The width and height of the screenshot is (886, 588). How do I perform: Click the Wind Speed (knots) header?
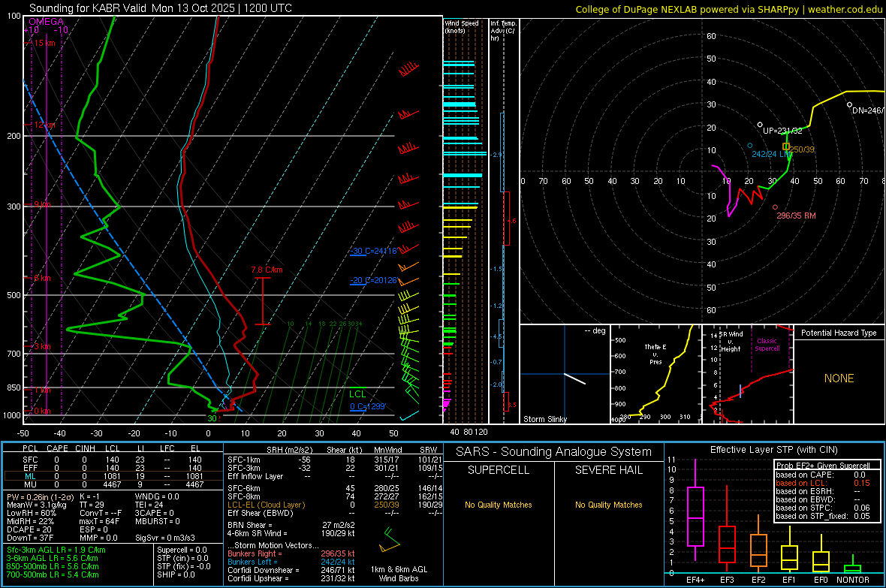pyautogui.click(x=462, y=26)
